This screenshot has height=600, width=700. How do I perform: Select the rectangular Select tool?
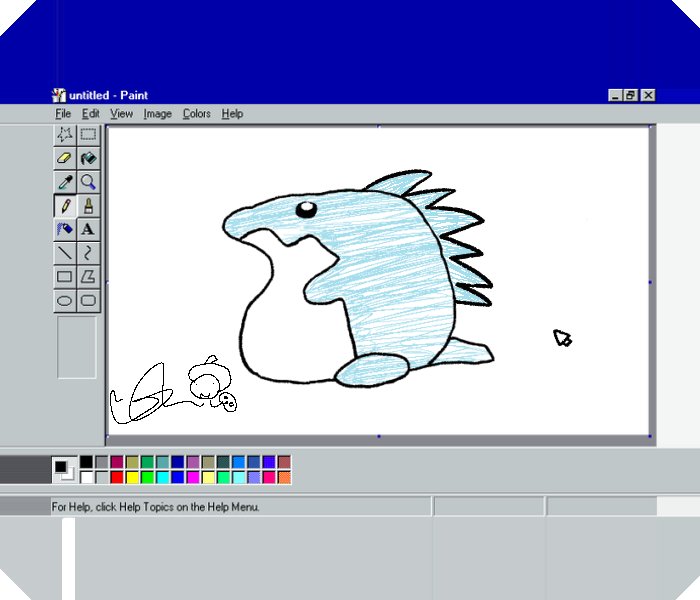(x=88, y=134)
